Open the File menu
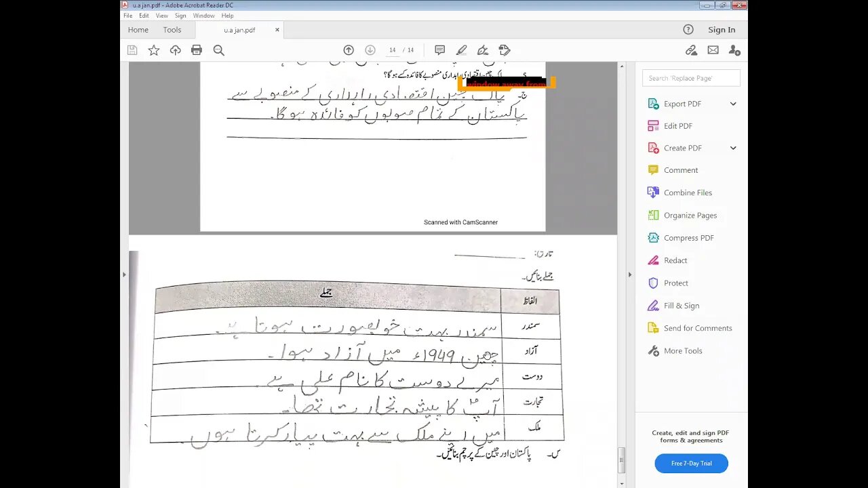This screenshot has height=488, width=868. 127,16
